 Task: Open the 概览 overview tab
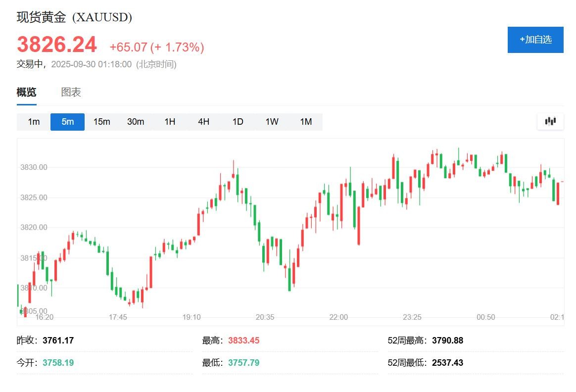26,92
